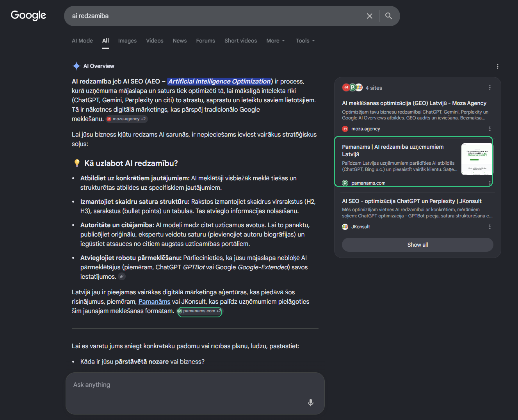Click 'Atvieglojiet robotu pārmeklēšanu' bullet text
Image resolution: width=518 pixels, height=420 pixels.
tap(131, 258)
